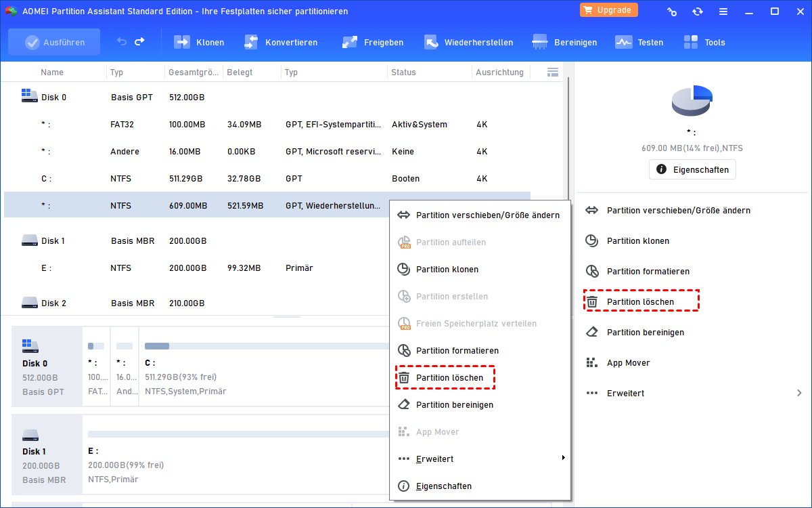Select the C: NTFS partition row
The image size is (812, 508).
pos(267,179)
